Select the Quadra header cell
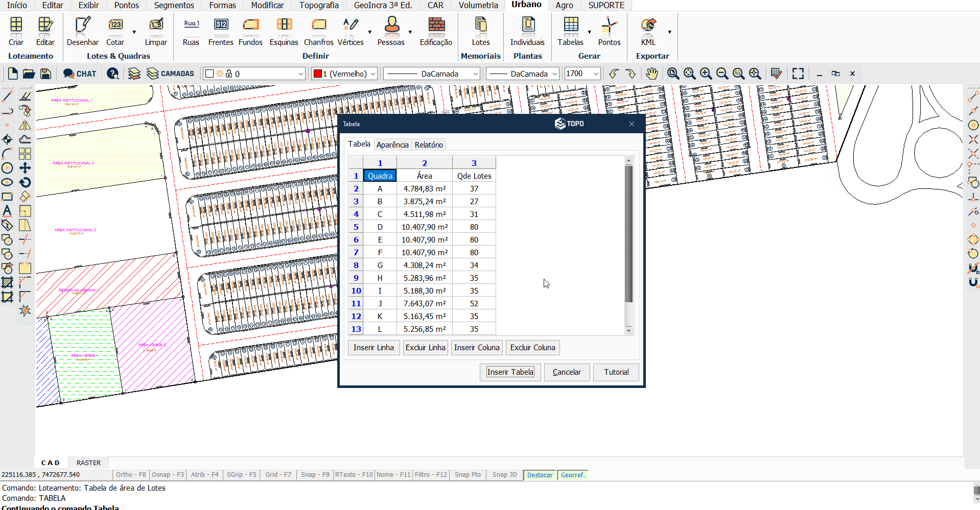980x510 pixels. [x=380, y=176]
